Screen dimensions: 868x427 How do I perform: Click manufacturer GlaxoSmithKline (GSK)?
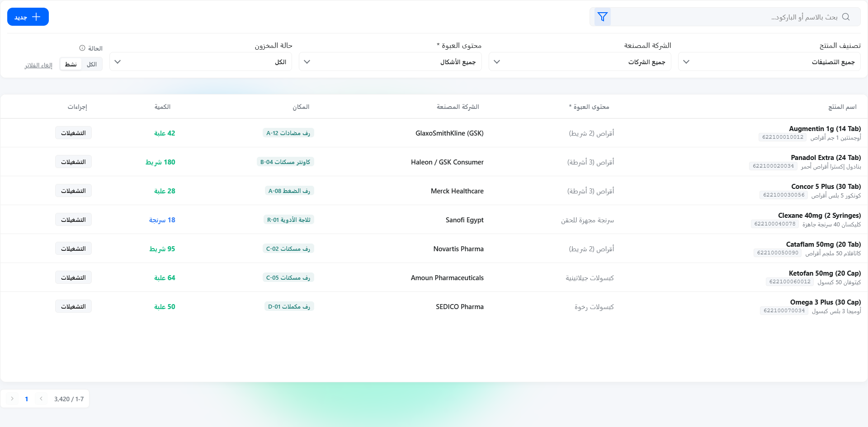(449, 133)
